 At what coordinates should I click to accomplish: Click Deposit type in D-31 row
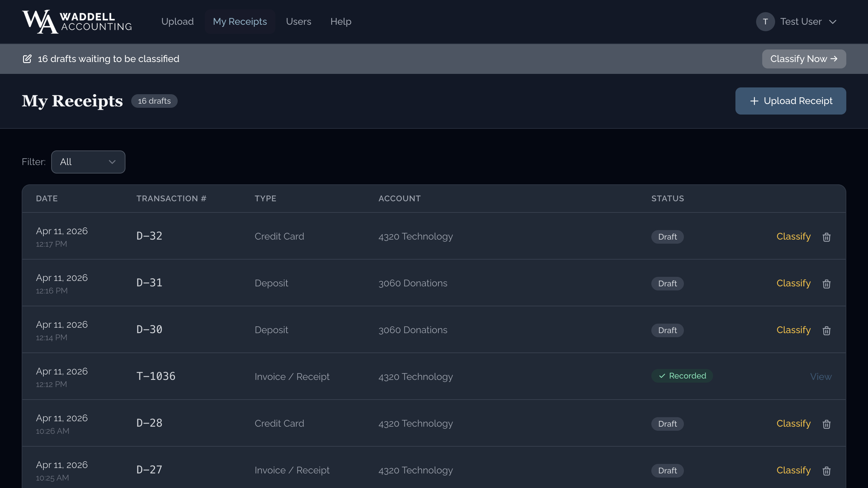pos(271,283)
